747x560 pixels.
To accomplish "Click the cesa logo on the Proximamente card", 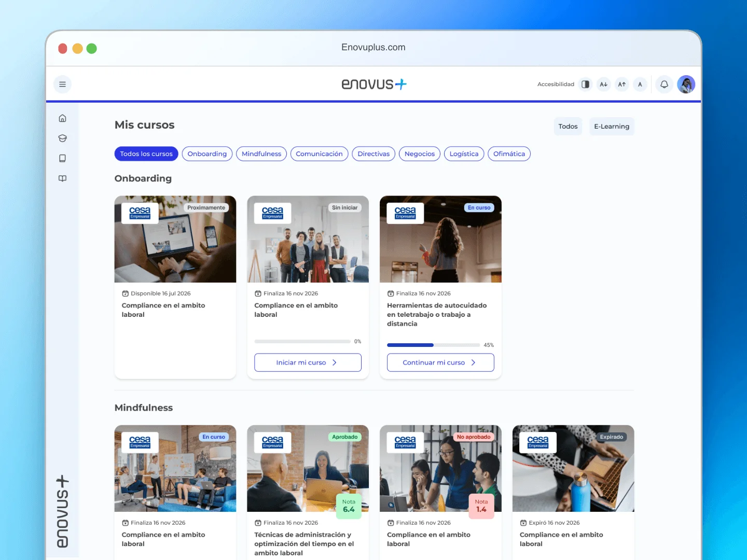I will [140, 213].
